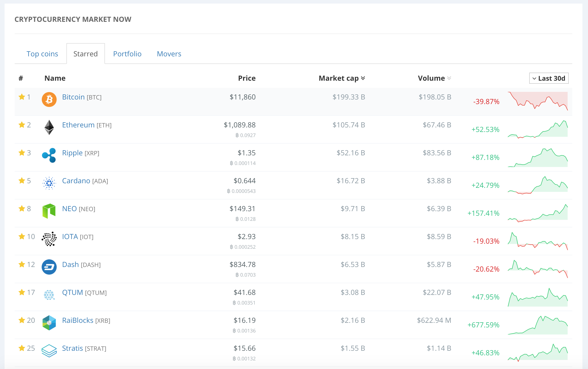588x369 pixels.
Task: Click the Ethereum diamond logo icon
Action: point(49,127)
